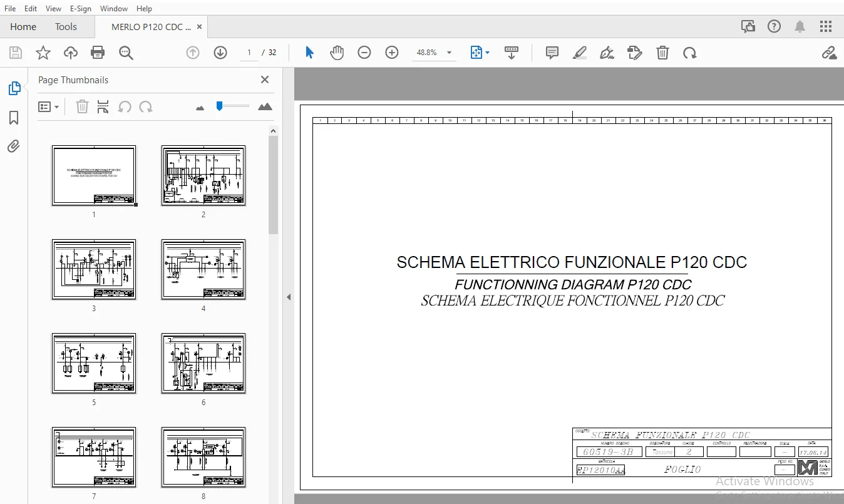The height and width of the screenshot is (504, 844).
Task: Open the scrolling mode keyboard icon
Action: pos(512,53)
